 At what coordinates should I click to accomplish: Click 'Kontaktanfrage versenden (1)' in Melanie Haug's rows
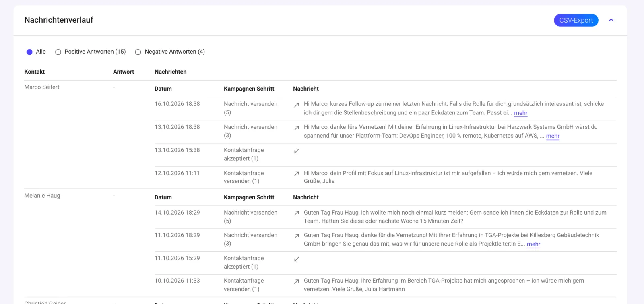pos(244,285)
